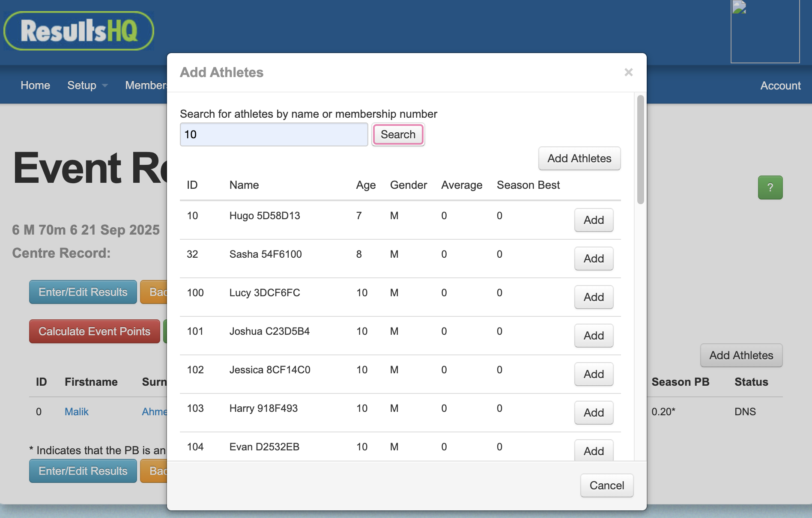The height and width of the screenshot is (518, 812).
Task: Click the 0.20* season PB value
Action: point(663,412)
